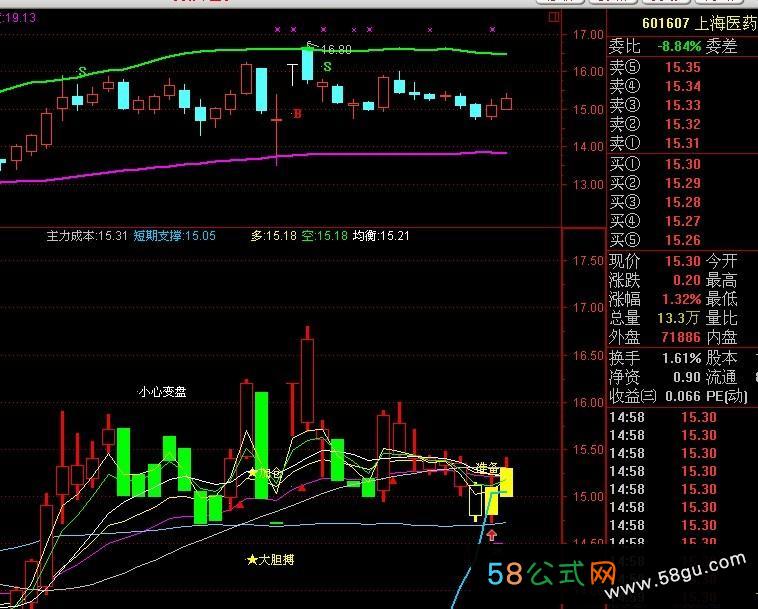Click the 卖④ price 15.34
The width and height of the screenshot is (758, 609).
point(683,86)
